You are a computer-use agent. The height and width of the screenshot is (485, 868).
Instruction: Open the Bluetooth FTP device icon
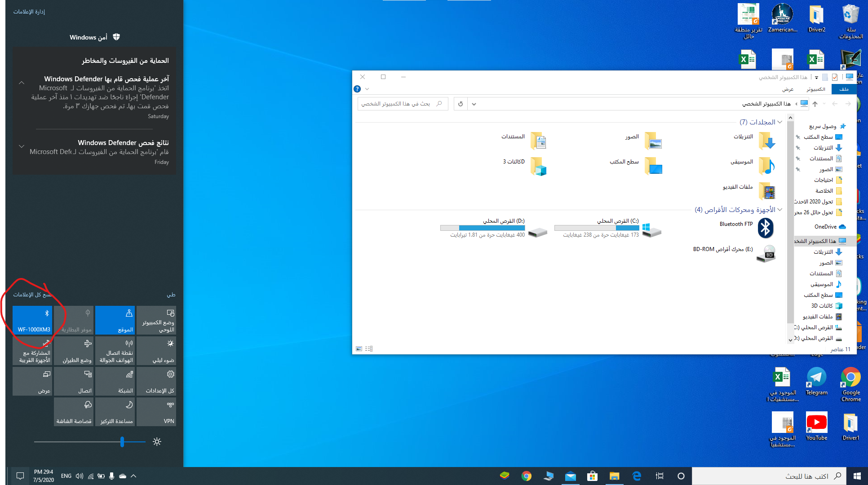pyautogui.click(x=766, y=228)
